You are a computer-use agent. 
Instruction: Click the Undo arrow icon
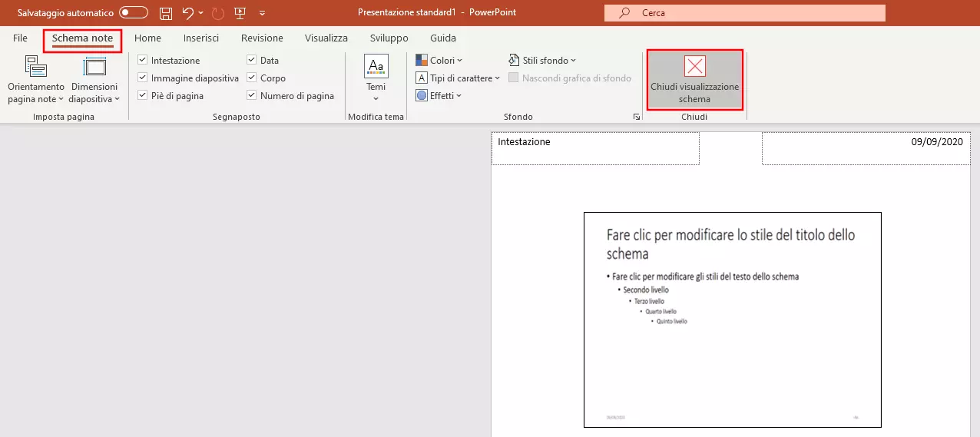point(188,13)
